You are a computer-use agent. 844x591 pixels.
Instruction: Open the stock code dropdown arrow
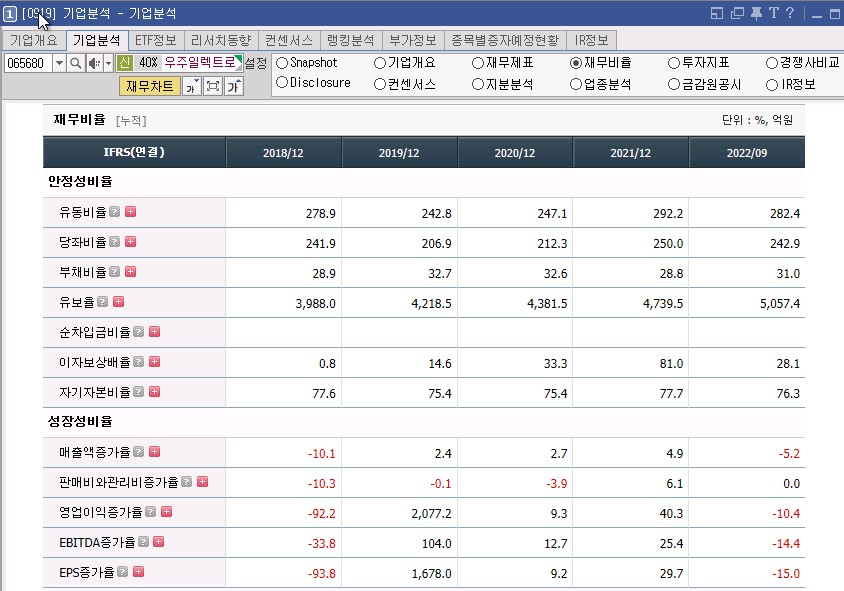59,64
